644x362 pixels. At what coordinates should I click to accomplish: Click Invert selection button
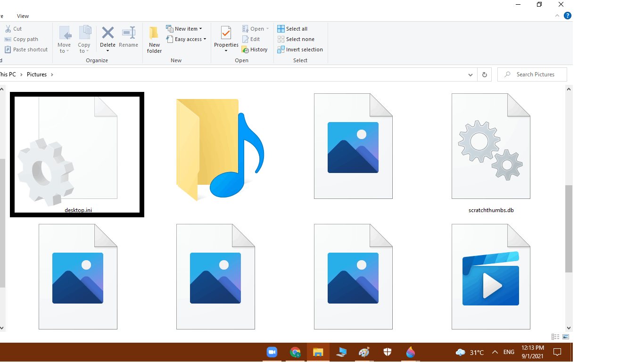tap(304, 49)
